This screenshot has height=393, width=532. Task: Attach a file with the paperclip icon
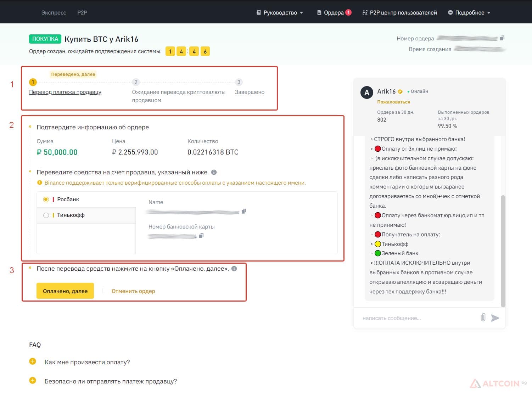(483, 318)
